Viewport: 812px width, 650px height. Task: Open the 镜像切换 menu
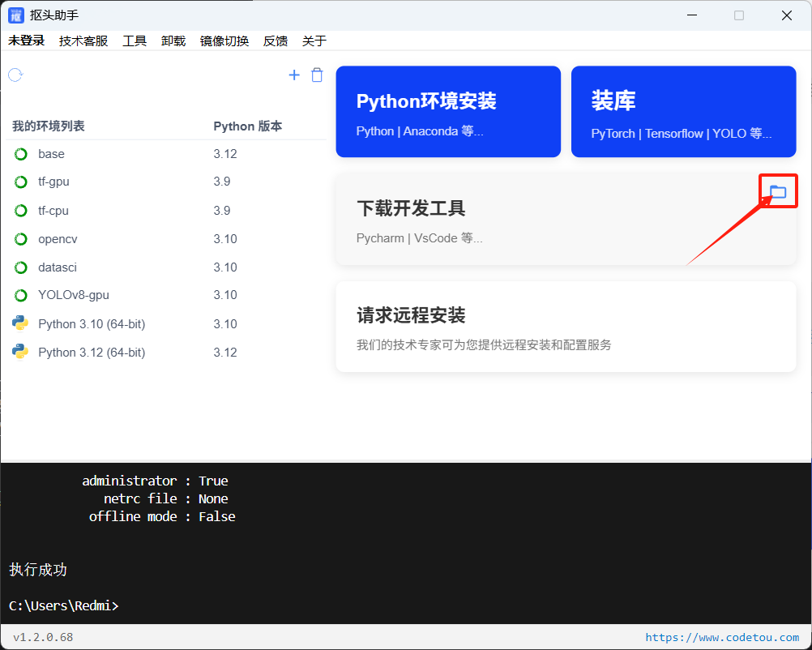(224, 41)
